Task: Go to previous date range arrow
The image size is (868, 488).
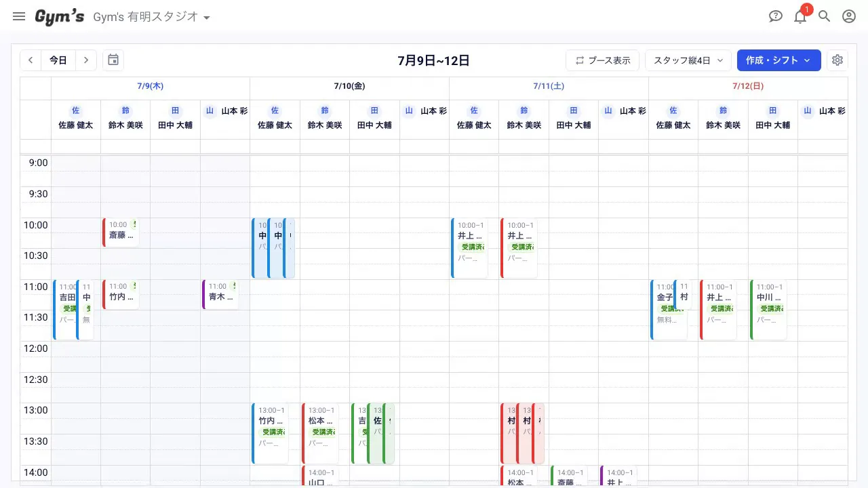Action: 31,60
